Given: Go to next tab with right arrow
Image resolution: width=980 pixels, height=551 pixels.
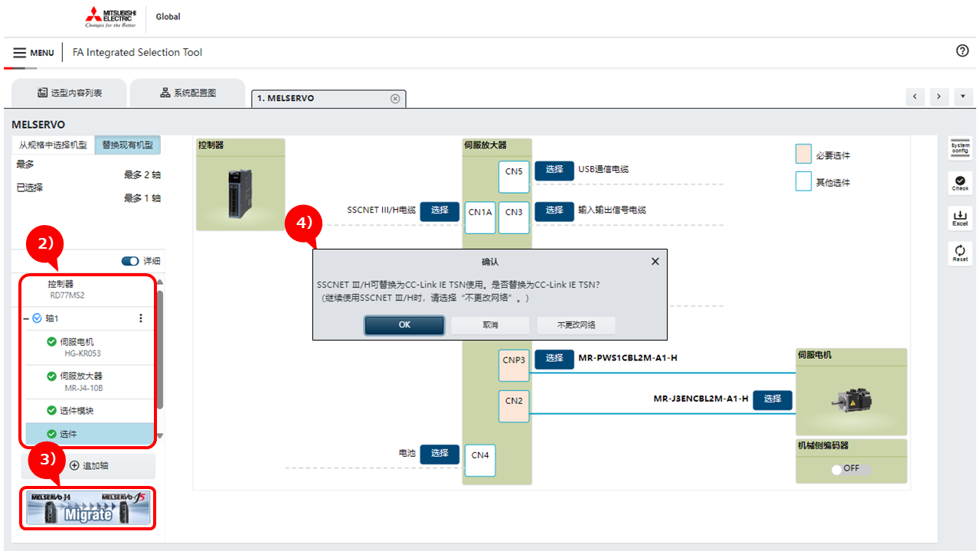Looking at the screenshot, I should click(x=939, y=97).
